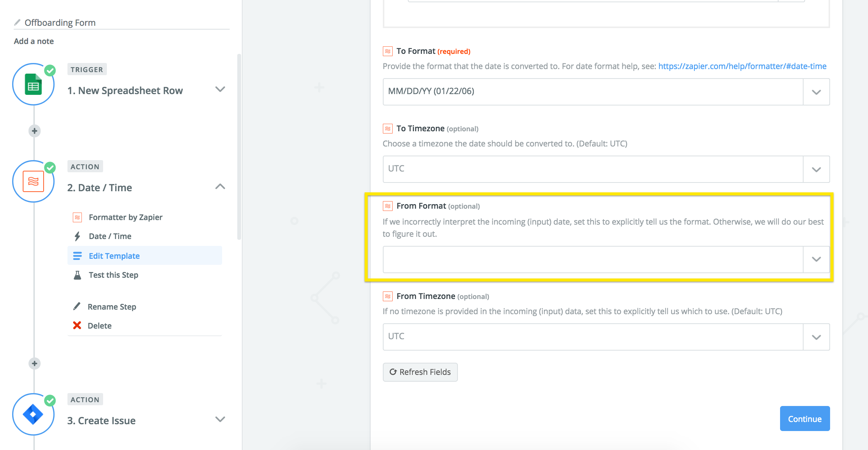
Task: Click the From Format input field
Action: 593,260
